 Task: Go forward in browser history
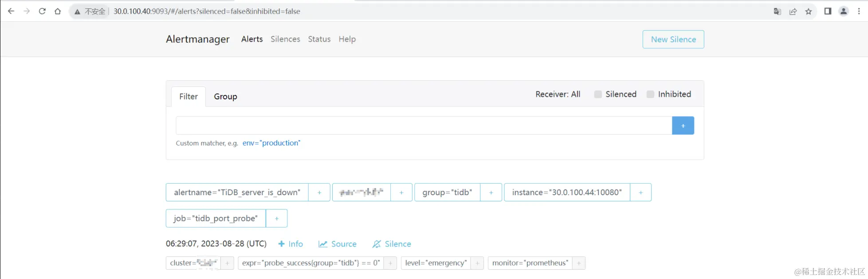click(x=27, y=11)
